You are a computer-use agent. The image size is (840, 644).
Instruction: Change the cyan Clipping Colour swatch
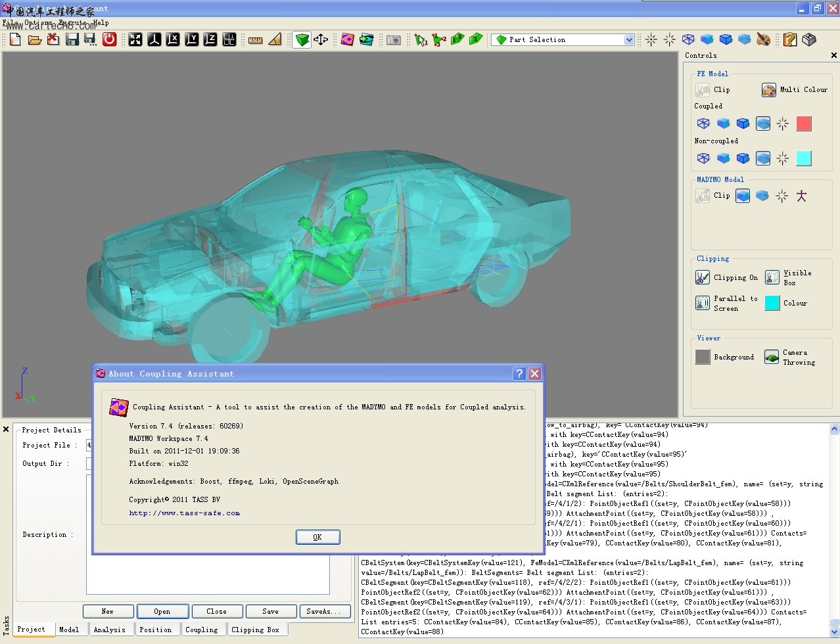(772, 303)
